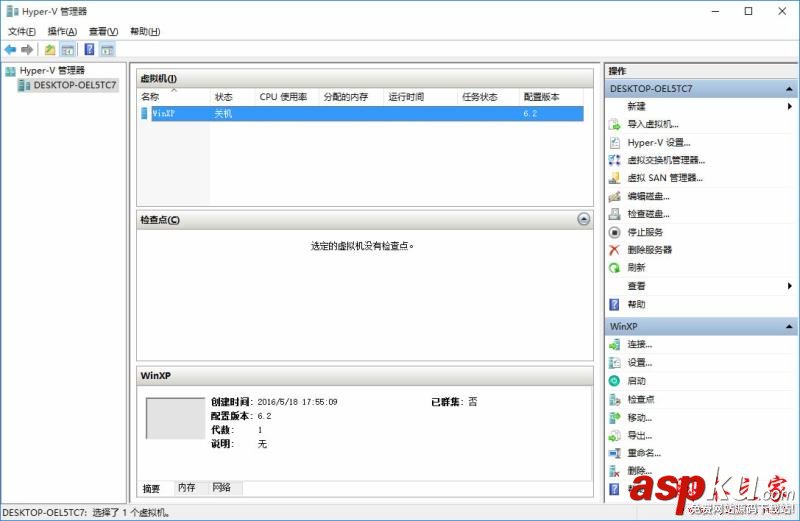Click the WinXP preview thumbnail
The height and width of the screenshot is (521, 800).
click(x=175, y=418)
